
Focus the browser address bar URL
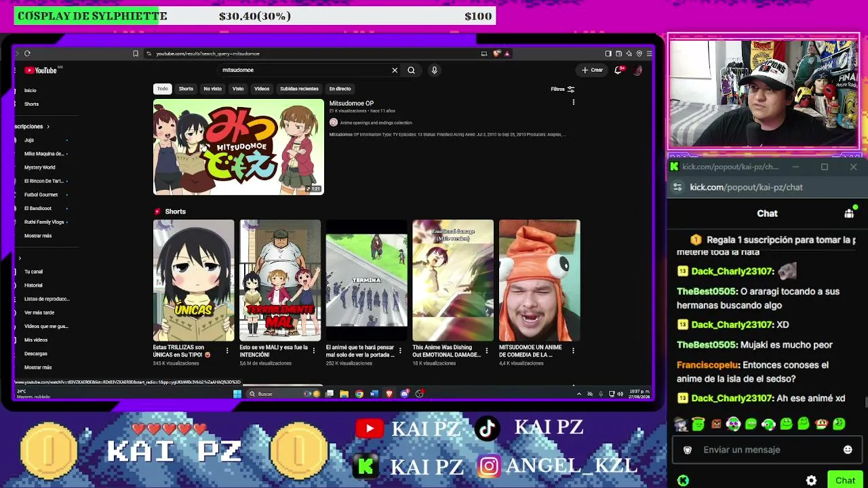point(208,54)
